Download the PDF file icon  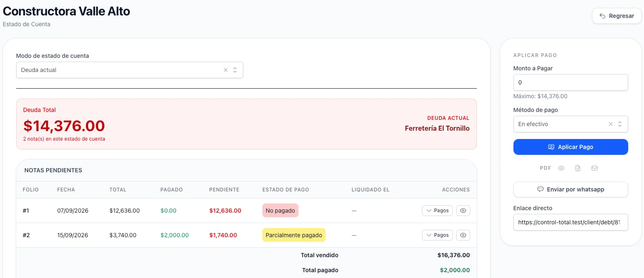(x=578, y=168)
